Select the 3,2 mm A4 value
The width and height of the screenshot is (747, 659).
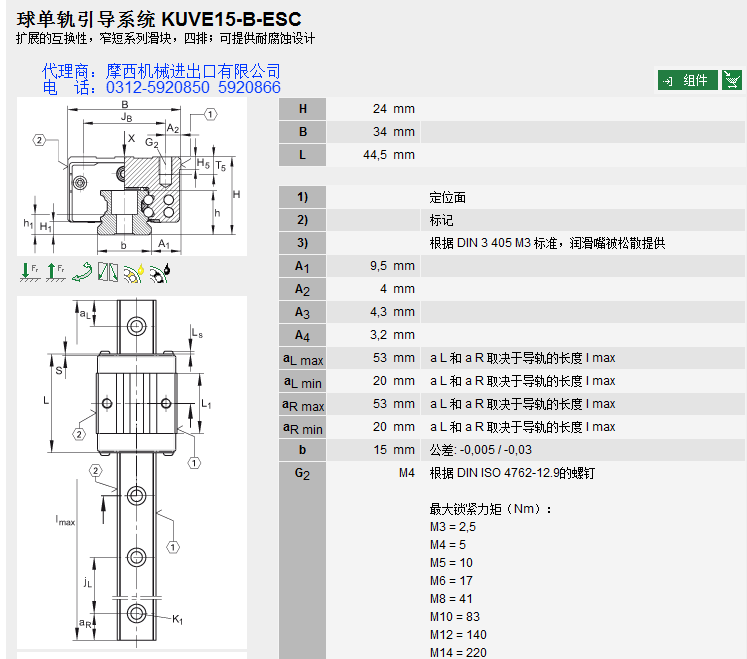[x=392, y=335]
